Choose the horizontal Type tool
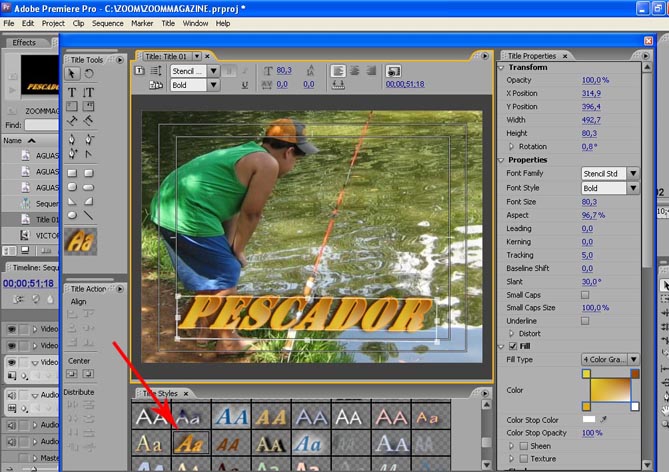669x472 pixels. point(73,92)
